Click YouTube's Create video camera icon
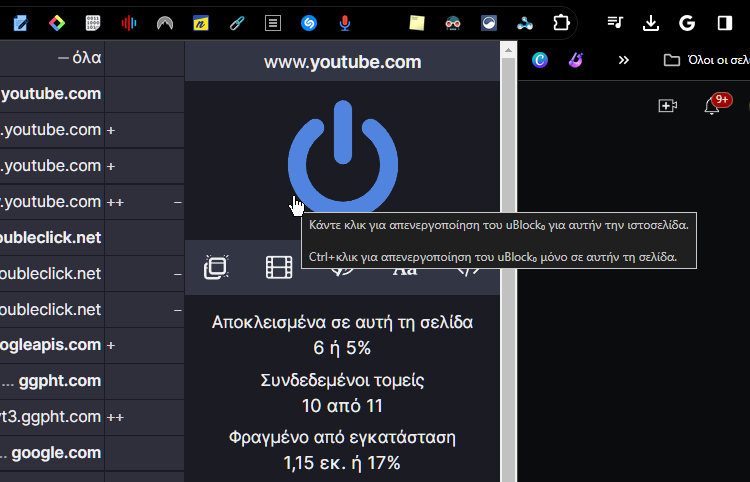Screen dimensions: 750x482 pos(667,106)
